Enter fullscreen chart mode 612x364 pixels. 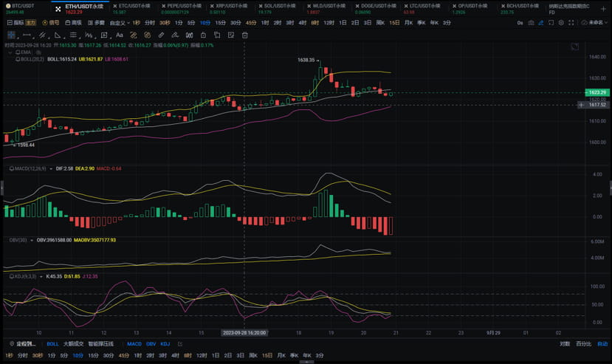coord(571,23)
